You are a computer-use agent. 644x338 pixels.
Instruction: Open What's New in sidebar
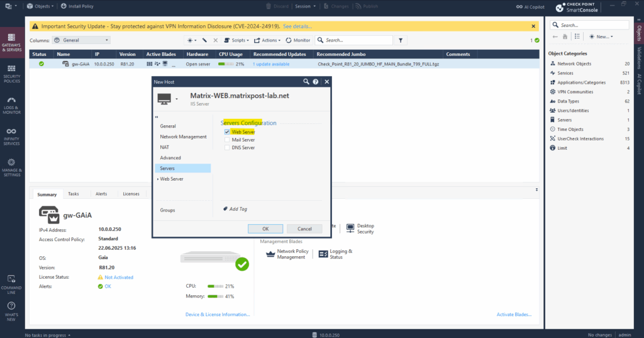[x=11, y=312]
